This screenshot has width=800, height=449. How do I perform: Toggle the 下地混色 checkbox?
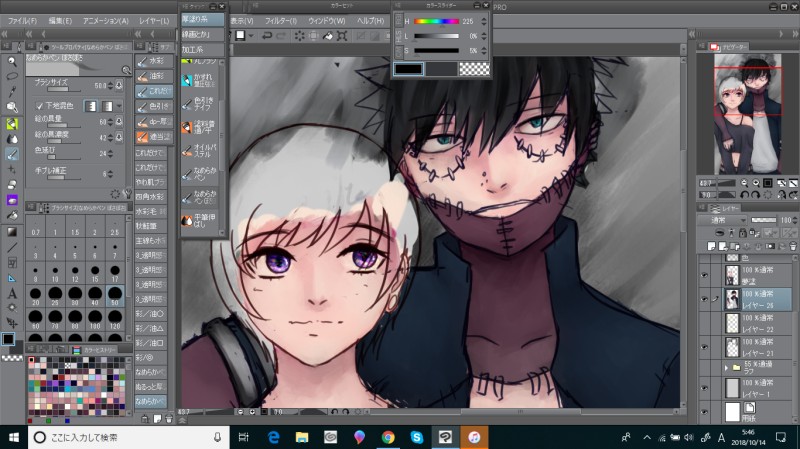pyautogui.click(x=39, y=106)
